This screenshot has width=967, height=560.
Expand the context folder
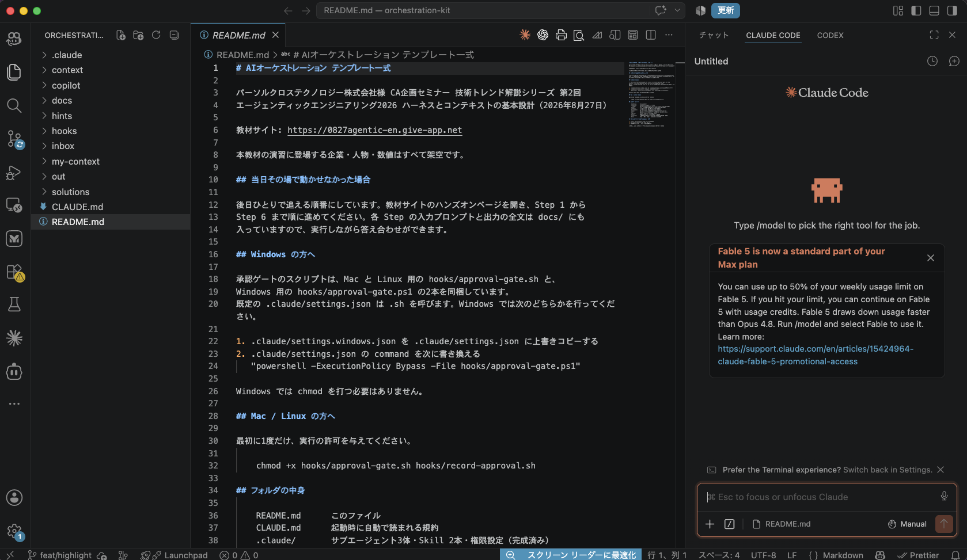111,70
